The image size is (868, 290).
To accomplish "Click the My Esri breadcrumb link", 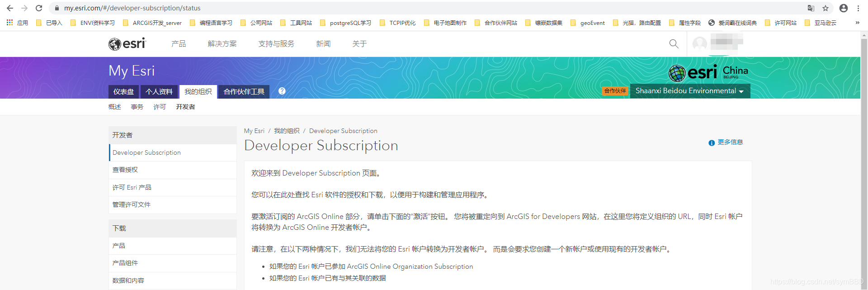I will pos(254,131).
